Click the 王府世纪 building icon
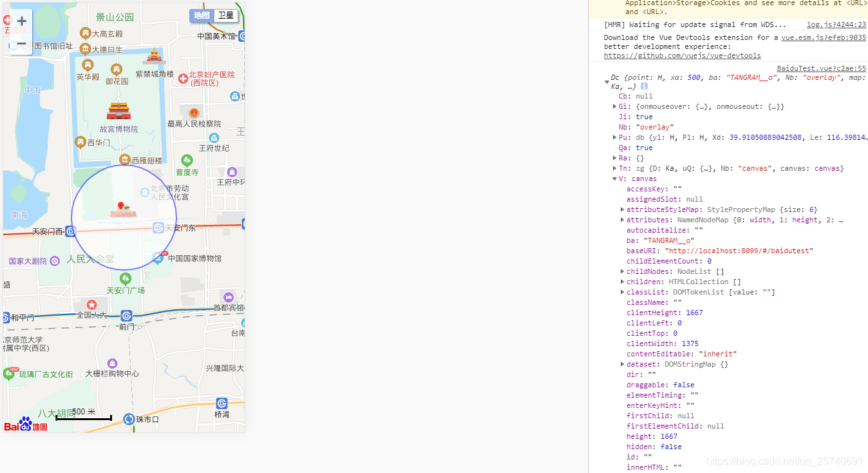This screenshot has width=868, height=473. 214,137
